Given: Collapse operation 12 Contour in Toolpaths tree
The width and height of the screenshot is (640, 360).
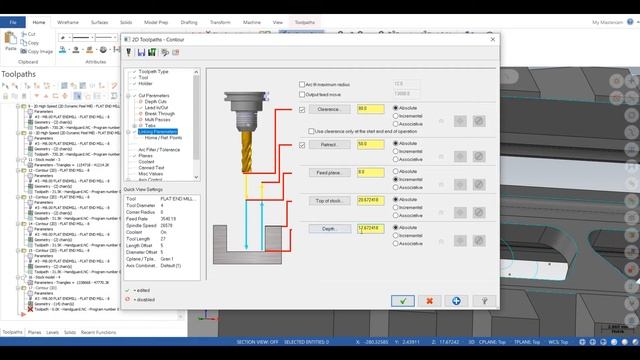Looking at the screenshot, I should tap(18, 170).
